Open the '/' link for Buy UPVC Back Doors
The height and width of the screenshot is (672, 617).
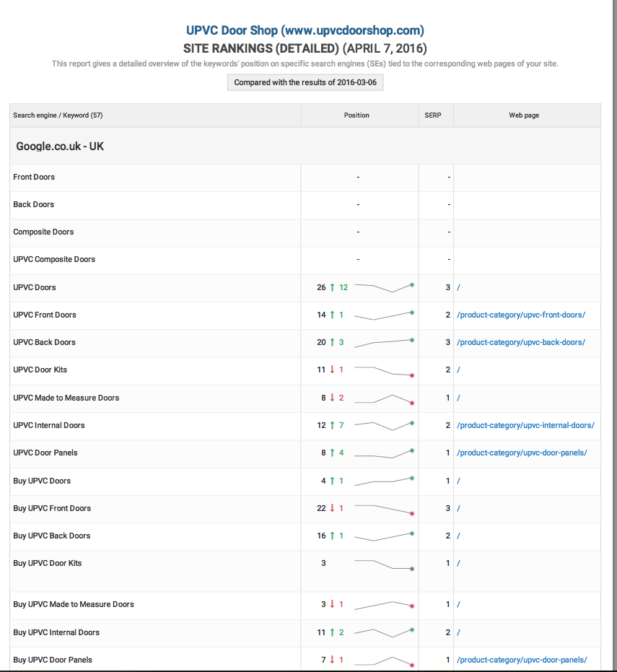(x=458, y=536)
